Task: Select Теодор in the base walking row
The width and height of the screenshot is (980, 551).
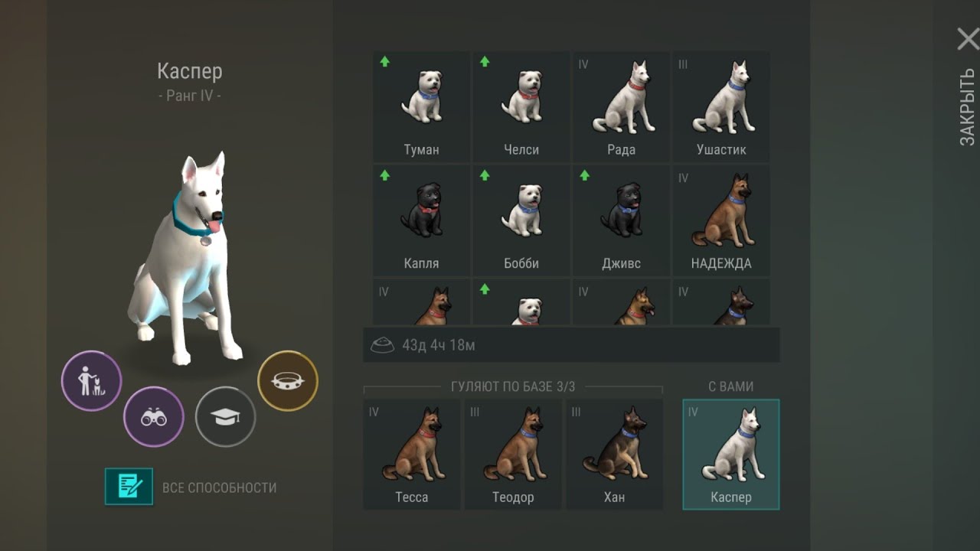Action: pyautogui.click(x=513, y=454)
